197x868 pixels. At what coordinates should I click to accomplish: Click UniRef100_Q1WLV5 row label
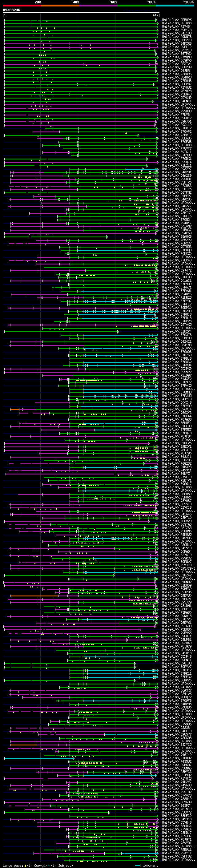177,443
